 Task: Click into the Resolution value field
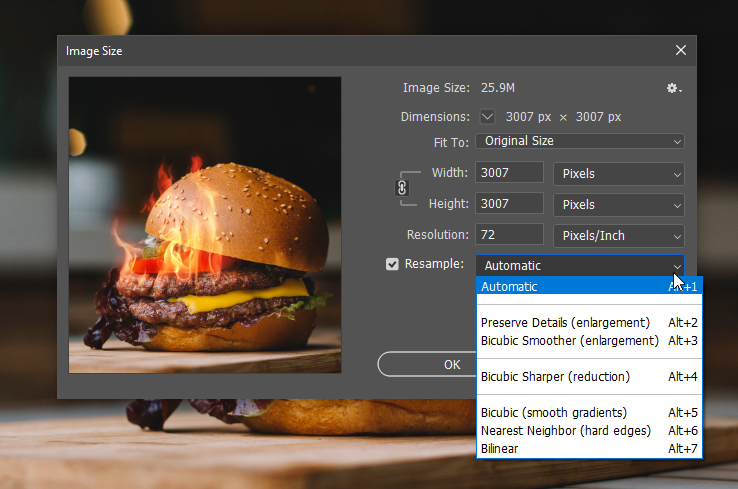pyautogui.click(x=509, y=234)
